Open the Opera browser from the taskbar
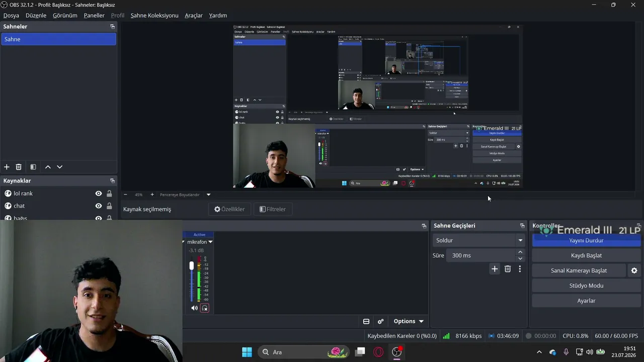This screenshot has width=644, height=362. [378, 352]
